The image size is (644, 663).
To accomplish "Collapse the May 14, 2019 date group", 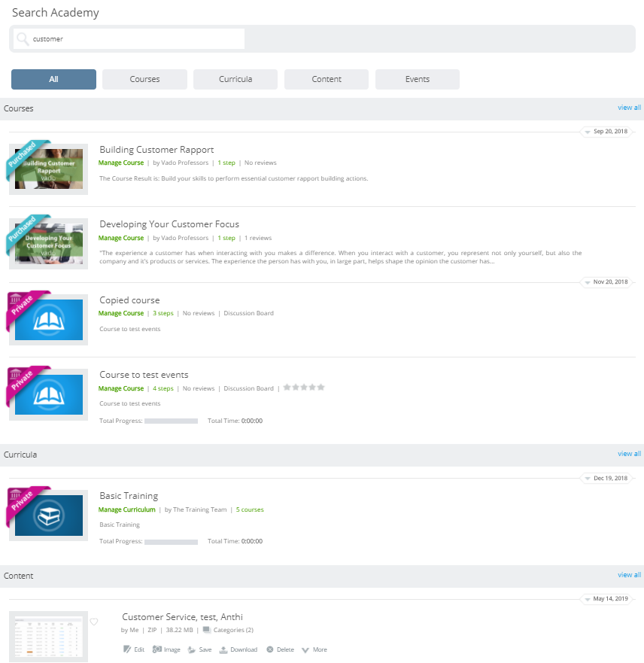I will pos(588,599).
